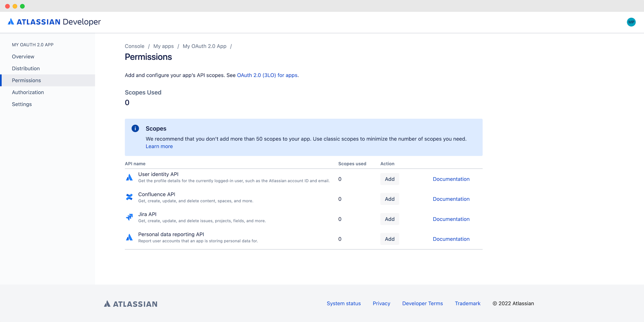Open the Authorization sidebar page

[x=47, y=92]
